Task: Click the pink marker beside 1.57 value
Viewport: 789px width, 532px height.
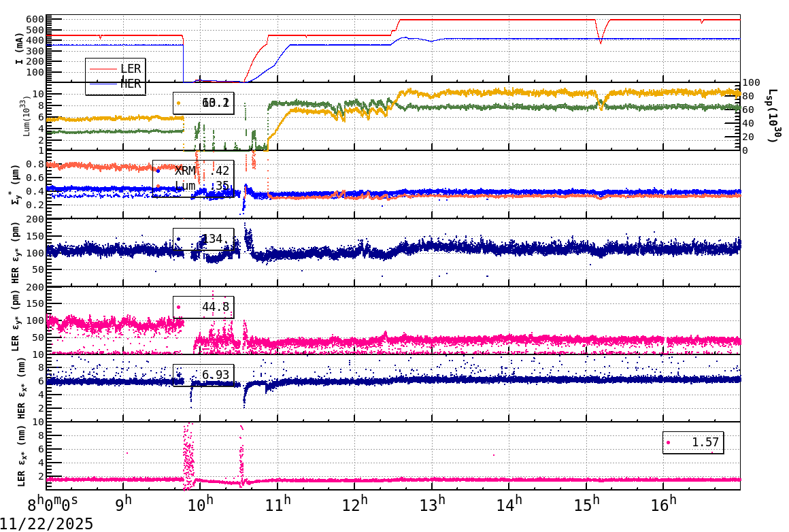Action: pyautogui.click(x=668, y=442)
